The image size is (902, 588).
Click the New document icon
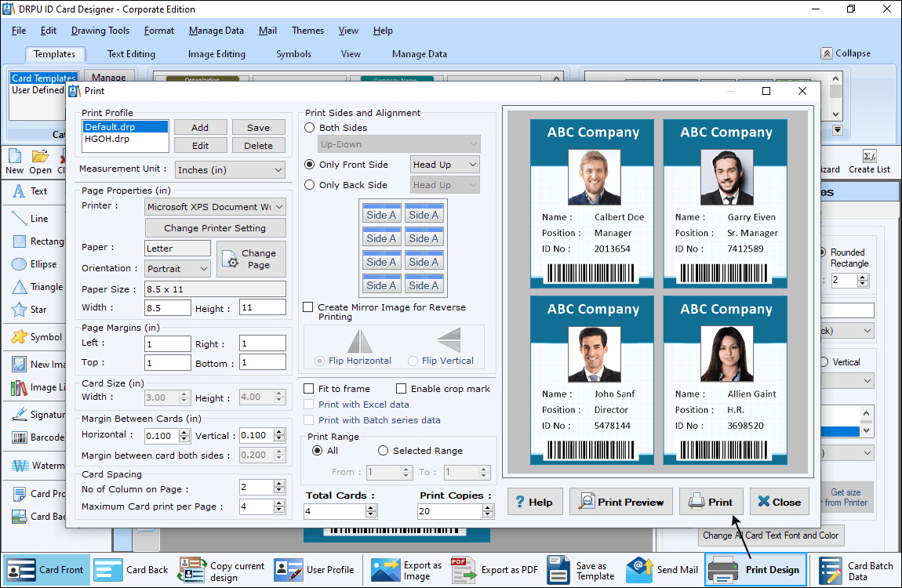tap(14, 161)
